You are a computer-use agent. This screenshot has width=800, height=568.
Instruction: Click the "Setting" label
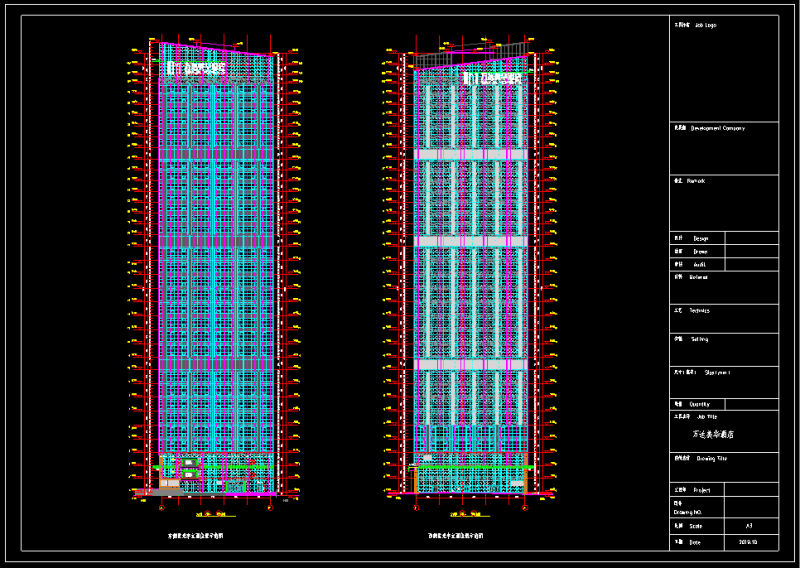tap(699, 339)
